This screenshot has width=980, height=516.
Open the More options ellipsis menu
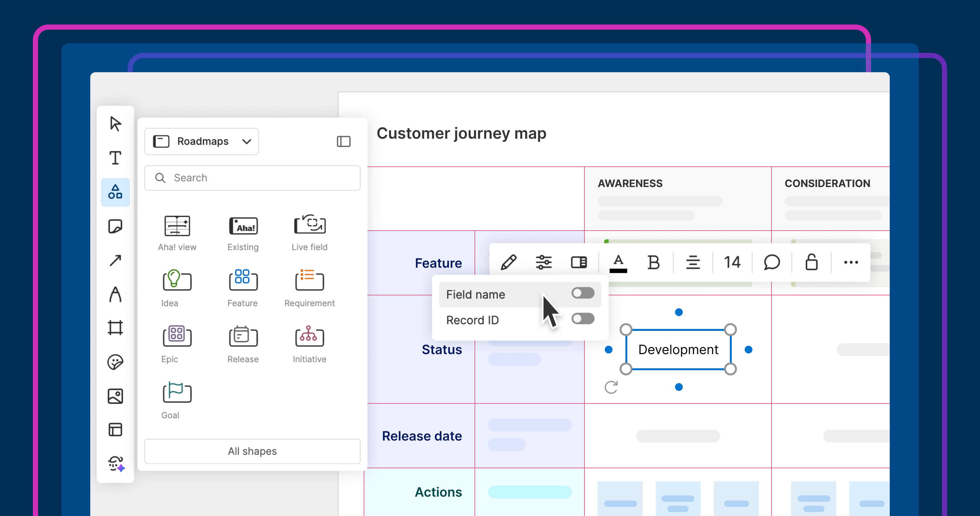[x=851, y=262]
